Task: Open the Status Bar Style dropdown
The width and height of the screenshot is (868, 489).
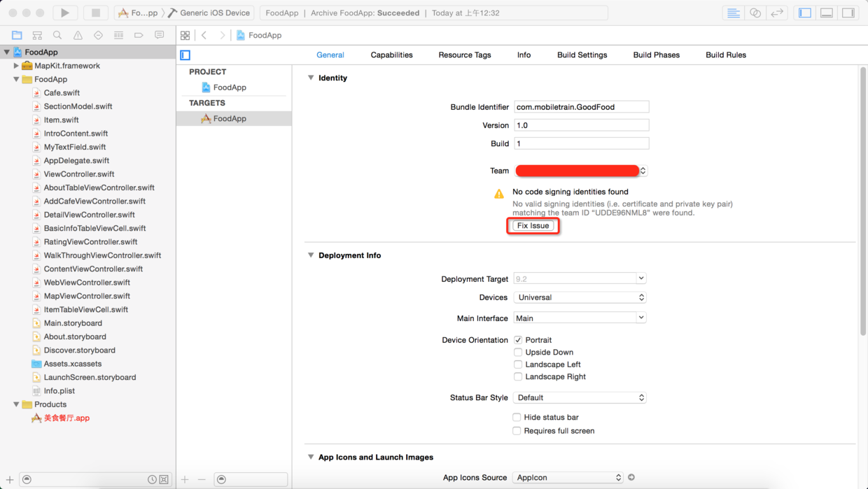Action: click(x=580, y=397)
